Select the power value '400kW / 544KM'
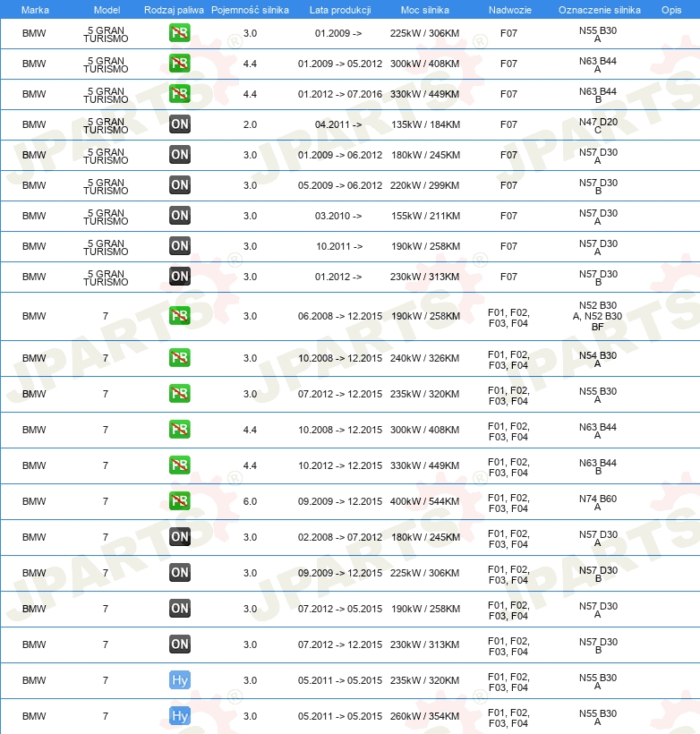The image size is (700, 734). 424,501
